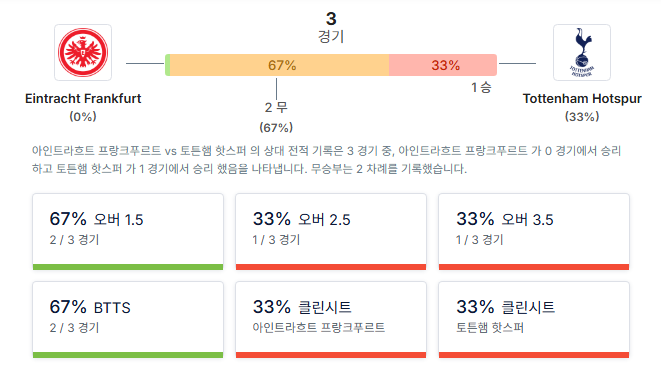
Task: Click the green bar under 오버 1.5
Action: coord(128,267)
